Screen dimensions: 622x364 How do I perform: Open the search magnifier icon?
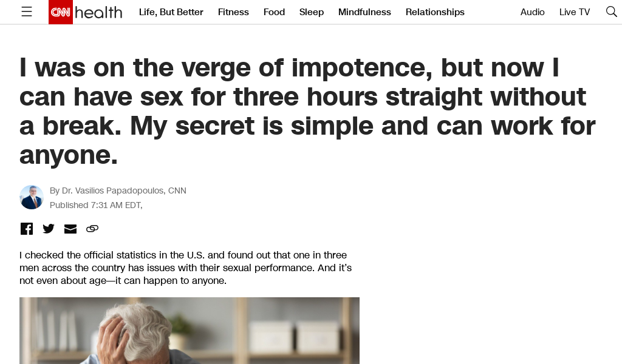click(x=611, y=12)
